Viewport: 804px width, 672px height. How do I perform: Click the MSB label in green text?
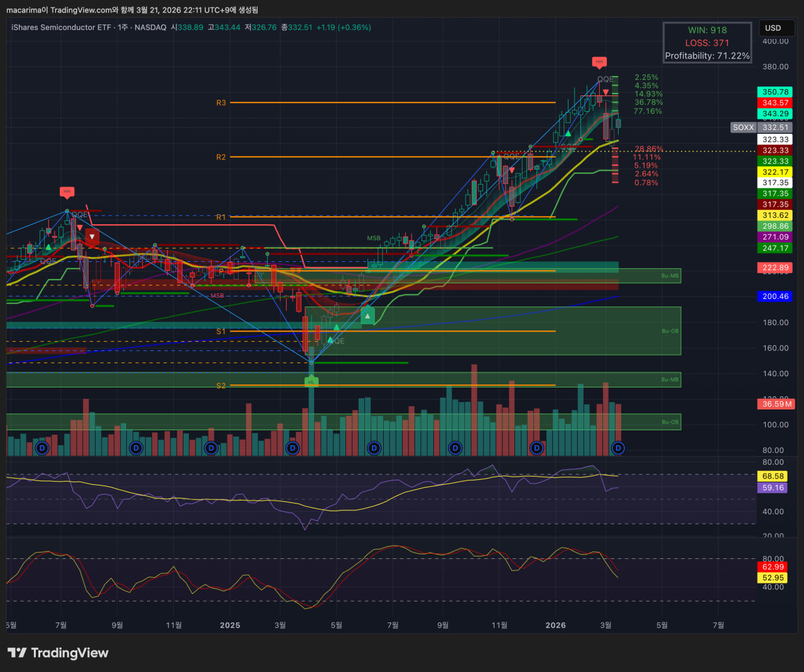click(374, 239)
